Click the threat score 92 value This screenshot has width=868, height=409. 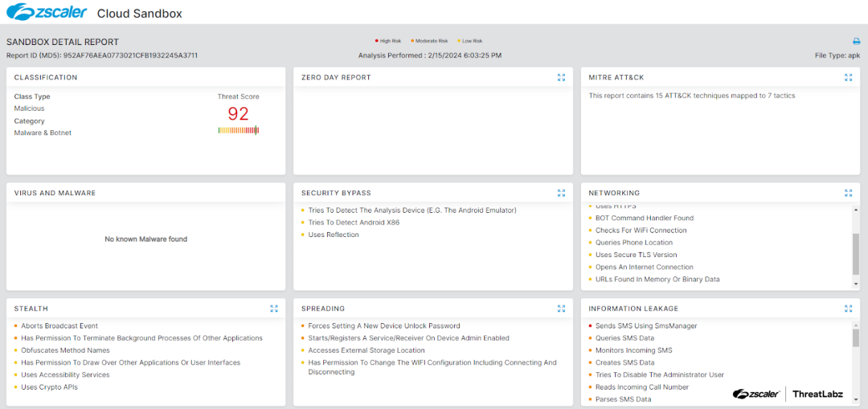tap(238, 113)
